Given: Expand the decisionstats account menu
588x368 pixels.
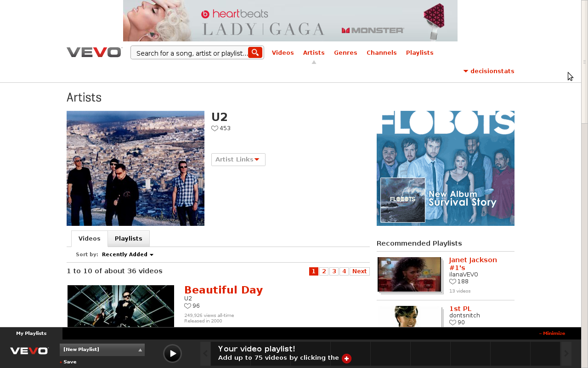Looking at the screenshot, I should point(489,71).
